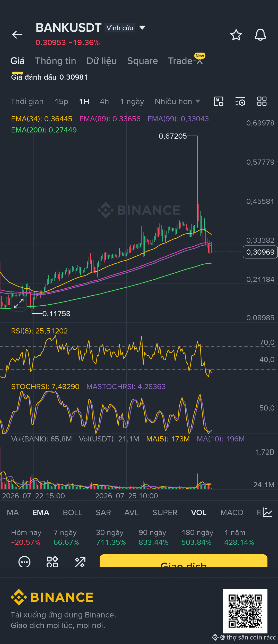Select the Vĩnh cửu contract label
Screen dimensions: 278x644
tap(120, 28)
